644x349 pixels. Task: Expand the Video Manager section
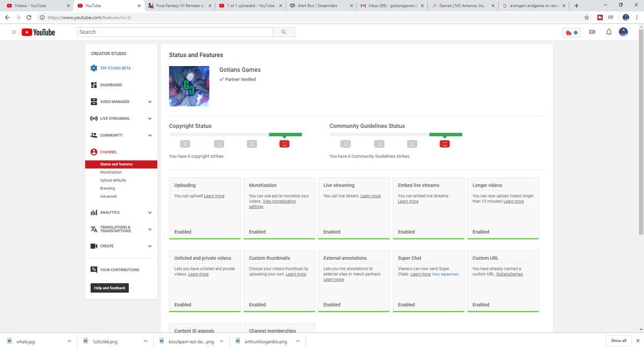150,101
